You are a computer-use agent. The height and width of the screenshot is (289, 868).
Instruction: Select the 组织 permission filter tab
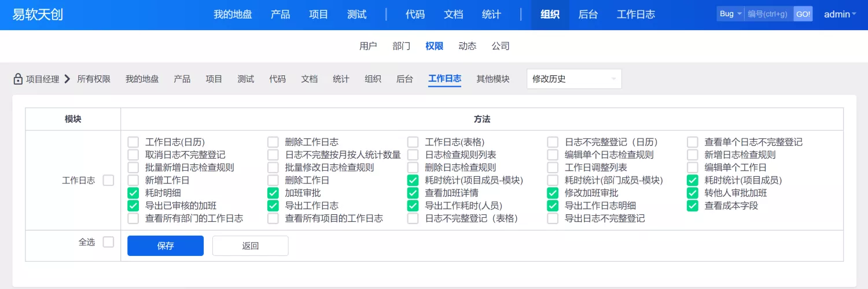[x=373, y=79]
